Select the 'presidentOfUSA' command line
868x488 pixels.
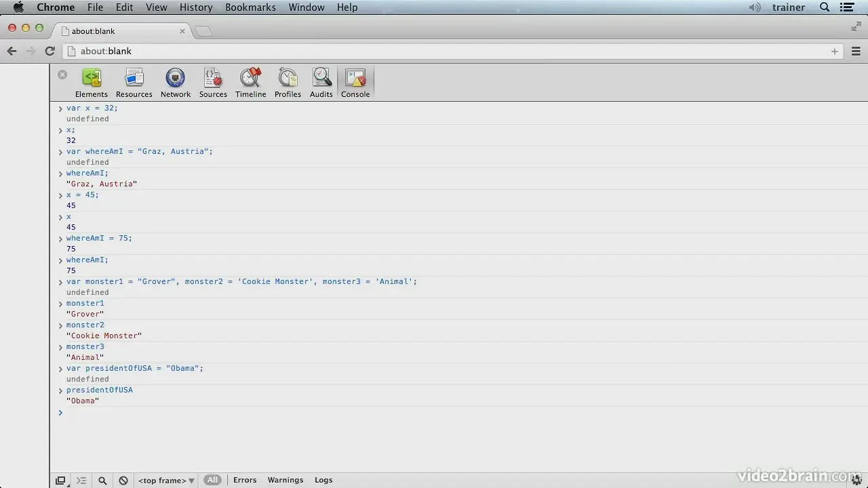100,390
